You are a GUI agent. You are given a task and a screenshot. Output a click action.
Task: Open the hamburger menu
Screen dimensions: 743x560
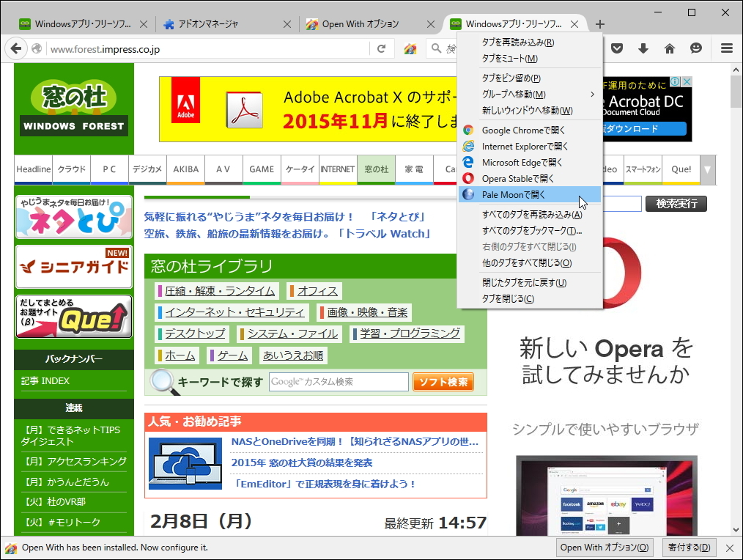pyautogui.click(x=726, y=48)
